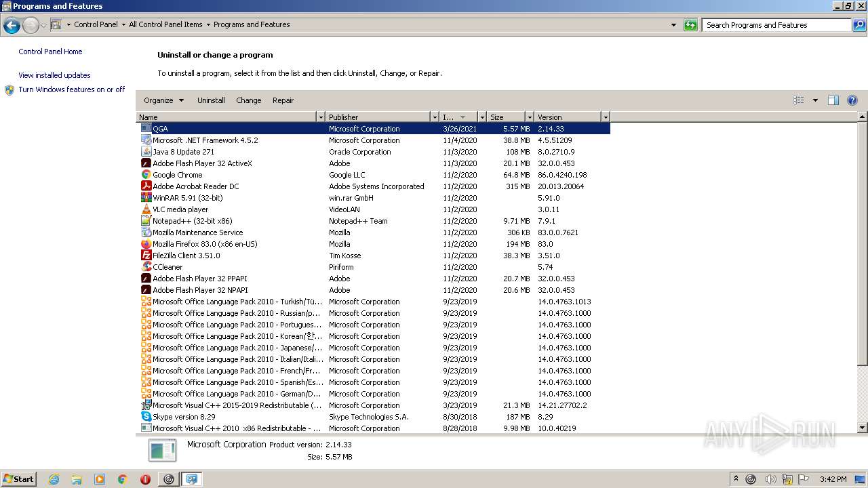Click the 3:42 PM taskbar clock

[x=833, y=479]
